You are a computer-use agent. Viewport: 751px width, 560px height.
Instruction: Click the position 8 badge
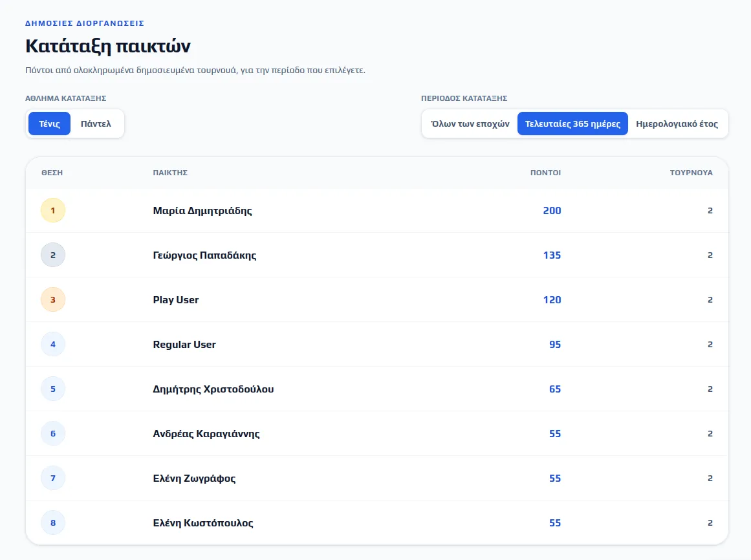click(x=53, y=522)
